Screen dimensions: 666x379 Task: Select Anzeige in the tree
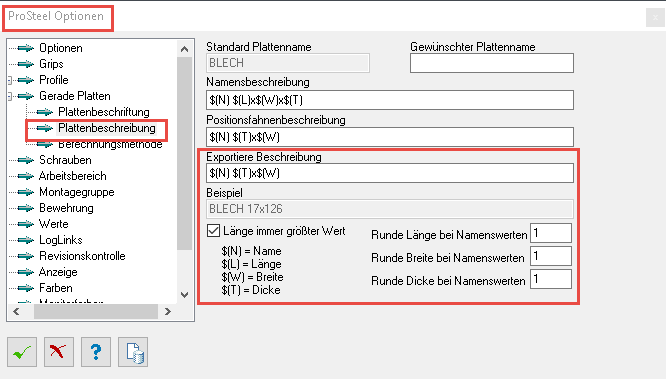58,272
